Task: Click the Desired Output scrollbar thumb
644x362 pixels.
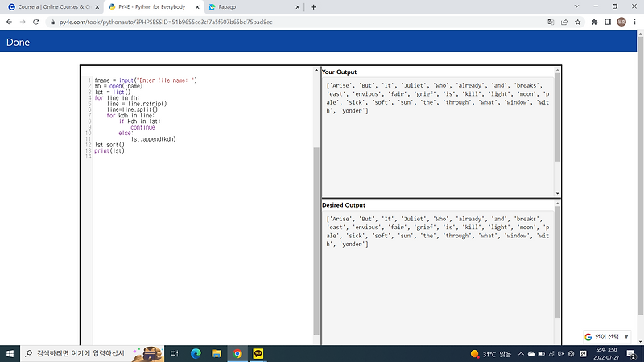Action: tap(557, 262)
